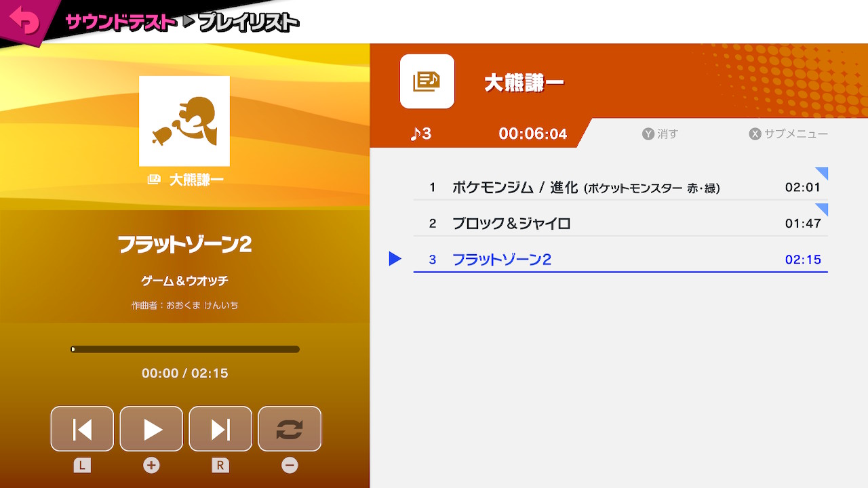
Task: Toggle repeat mode button
Action: point(290,429)
